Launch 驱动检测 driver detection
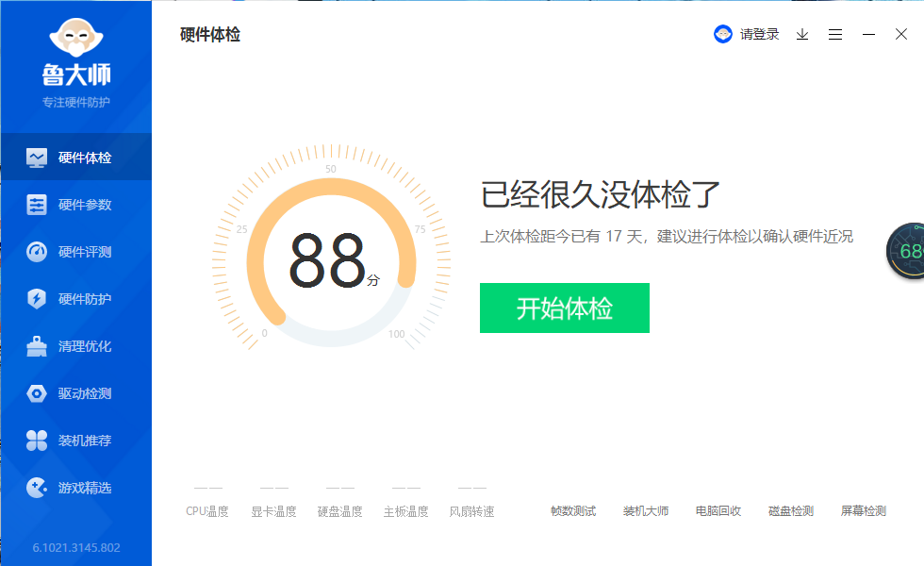The height and width of the screenshot is (566, 924). pyautogui.click(x=75, y=392)
